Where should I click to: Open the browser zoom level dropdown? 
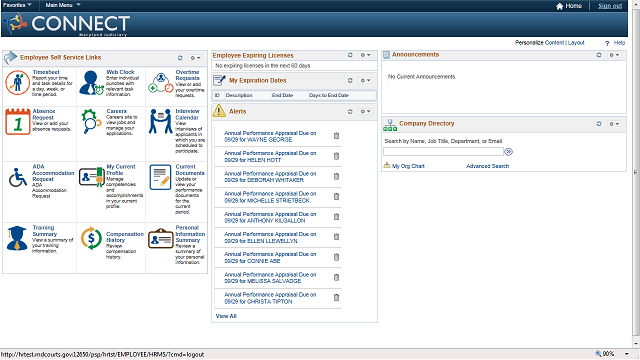pyautogui.click(x=627, y=354)
